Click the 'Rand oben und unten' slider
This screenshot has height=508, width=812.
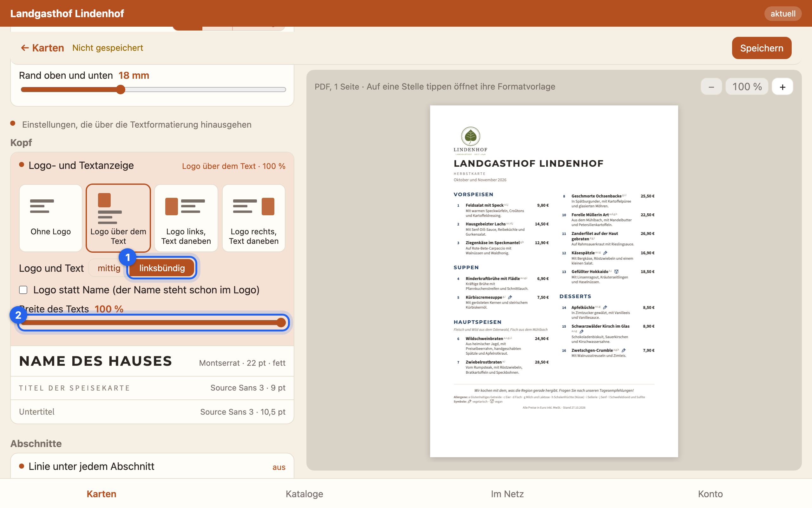pyautogui.click(x=153, y=89)
